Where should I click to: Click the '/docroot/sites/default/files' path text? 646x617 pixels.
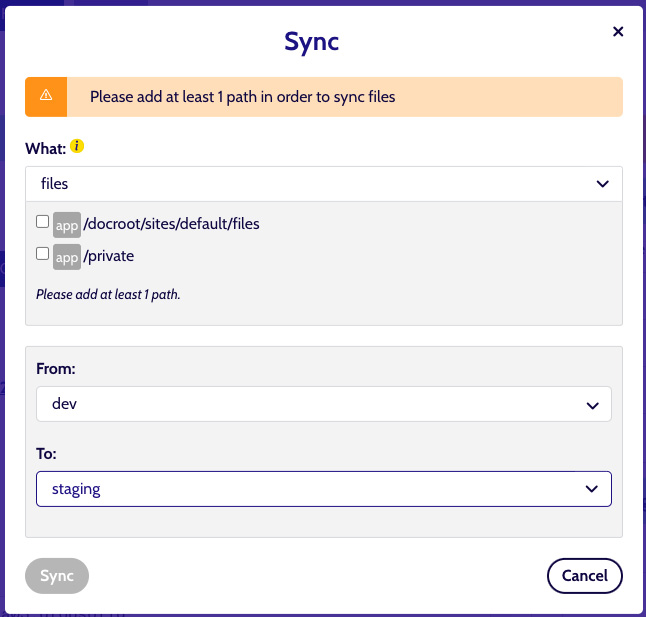pos(171,224)
